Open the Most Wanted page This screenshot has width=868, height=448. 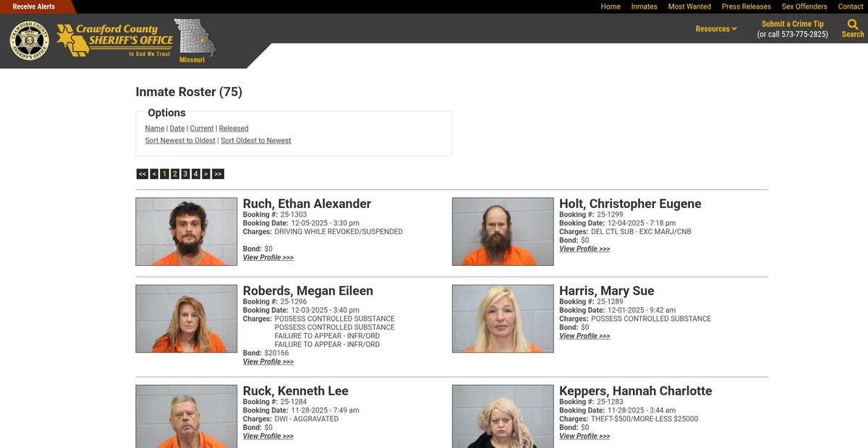(x=689, y=7)
